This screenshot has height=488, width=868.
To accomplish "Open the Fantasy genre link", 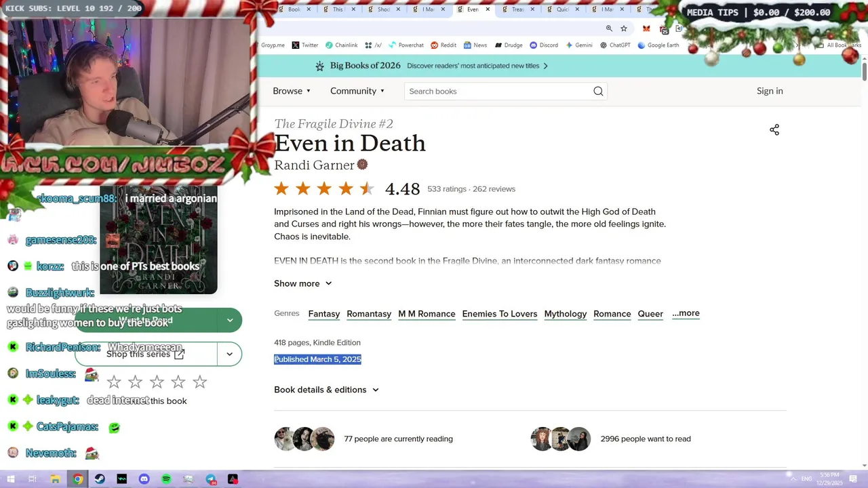I will [324, 314].
